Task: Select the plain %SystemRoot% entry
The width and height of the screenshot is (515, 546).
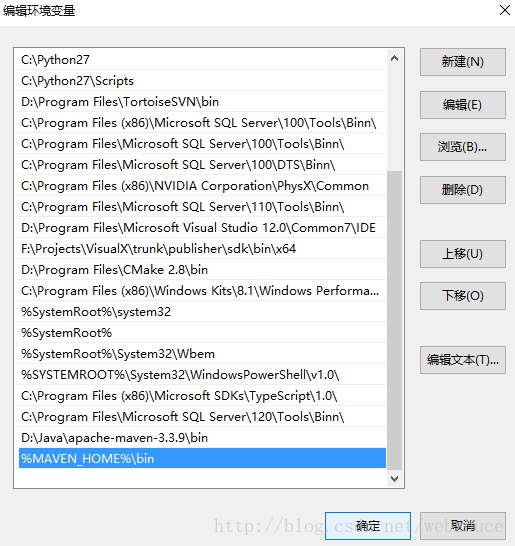Action: 201,333
